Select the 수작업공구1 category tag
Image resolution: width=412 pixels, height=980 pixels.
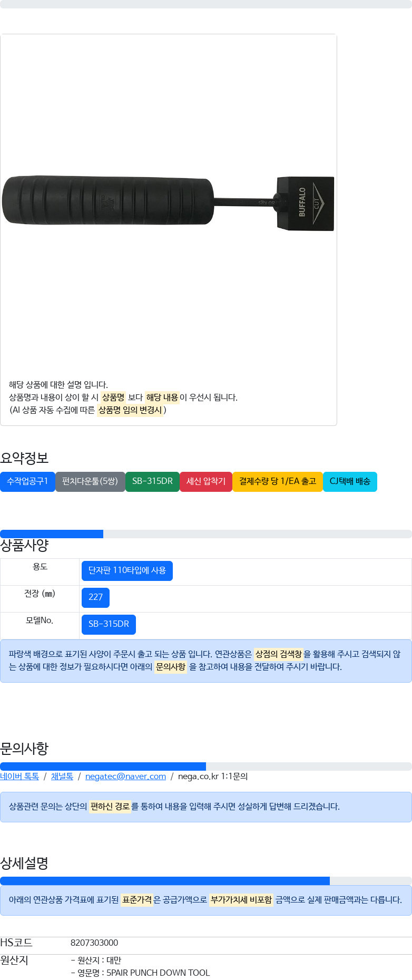click(27, 481)
